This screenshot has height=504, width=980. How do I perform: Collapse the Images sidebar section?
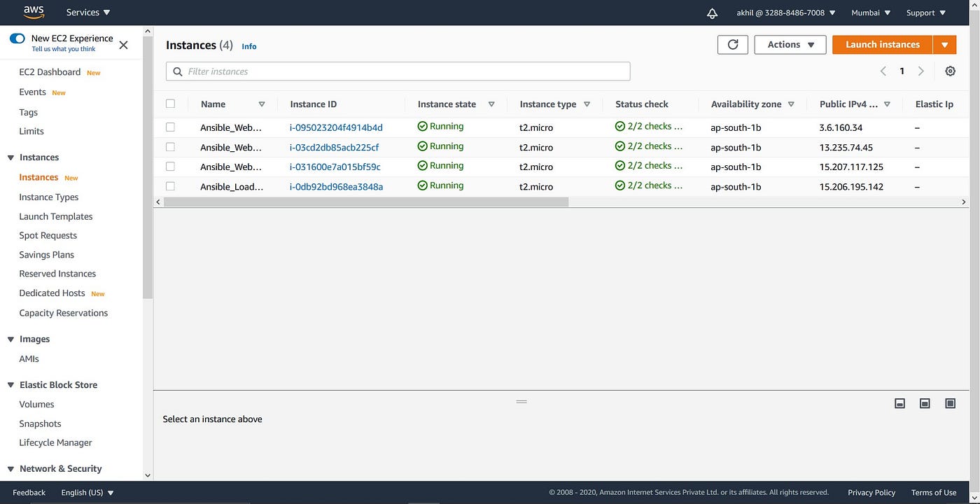click(x=10, y=339)
